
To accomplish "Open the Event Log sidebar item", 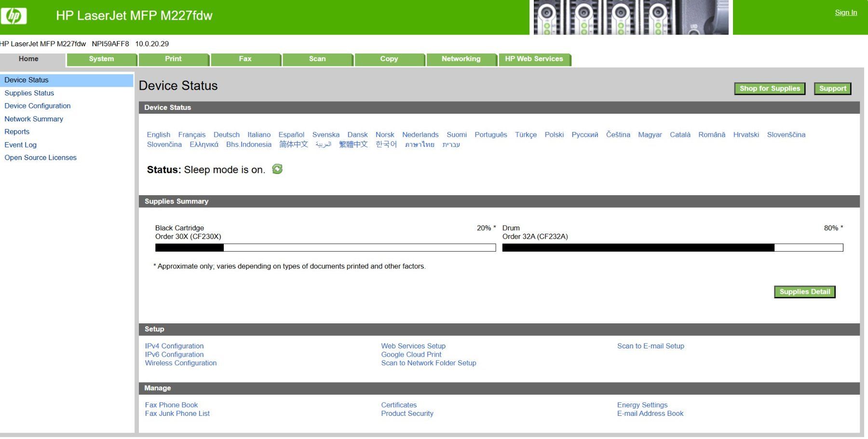I will click(20, 145).
